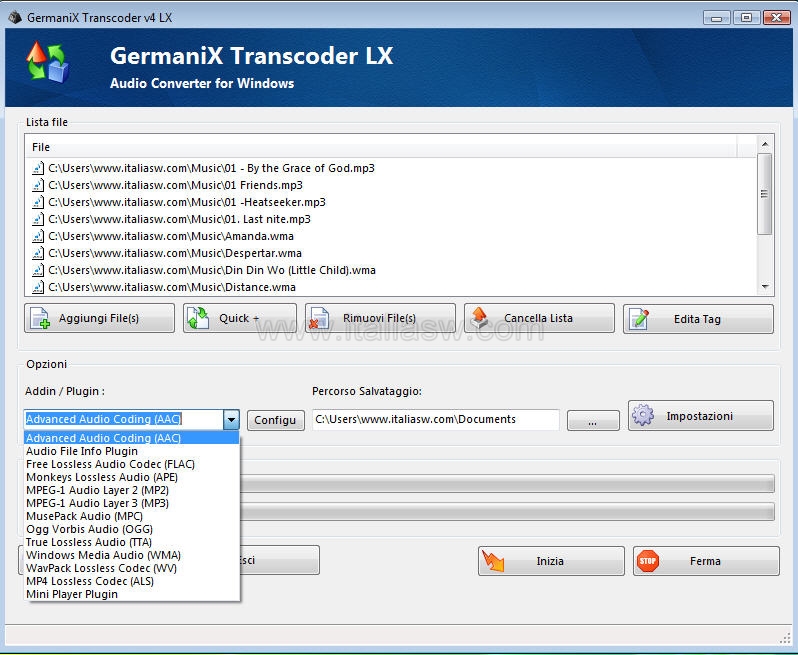Select row 01 -Heatseeker.mp3
The image size is (798, 655).
(x=390, y=202)
